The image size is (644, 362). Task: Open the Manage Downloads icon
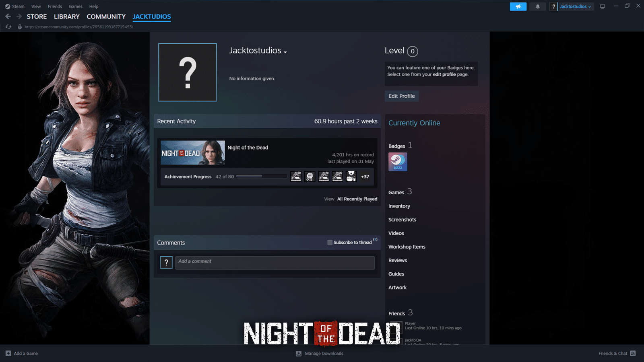(x=299, y=354)
